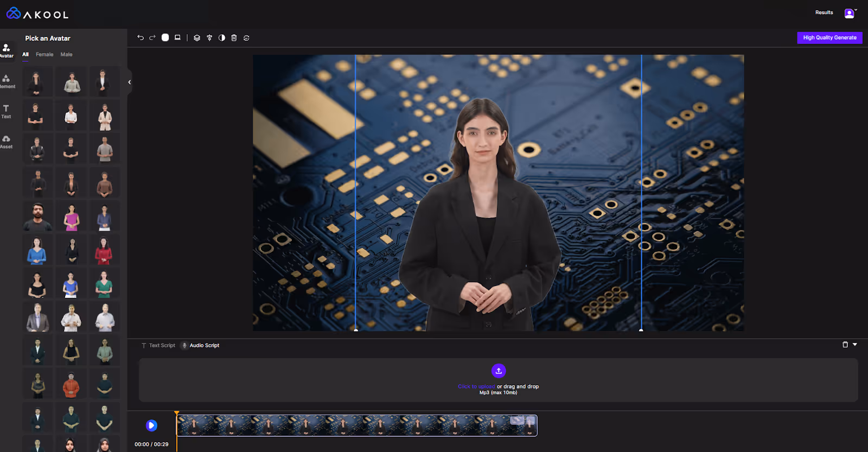This screenshot has height=452, width=868.
Task: Pick the woman in magenta dress avatar
Action: click(x=71, y=217)
